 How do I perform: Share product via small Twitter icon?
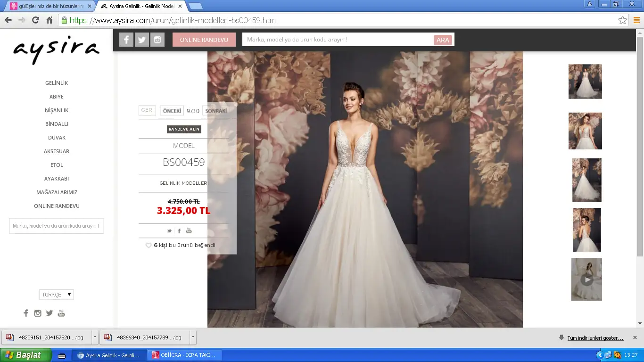(x=169, y=230)
